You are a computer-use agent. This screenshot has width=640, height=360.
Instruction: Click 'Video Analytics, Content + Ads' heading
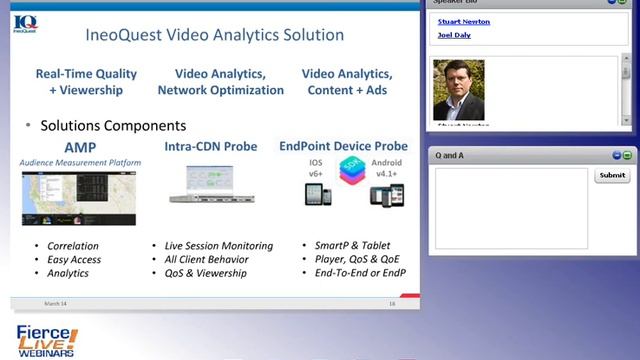point(347,82)
